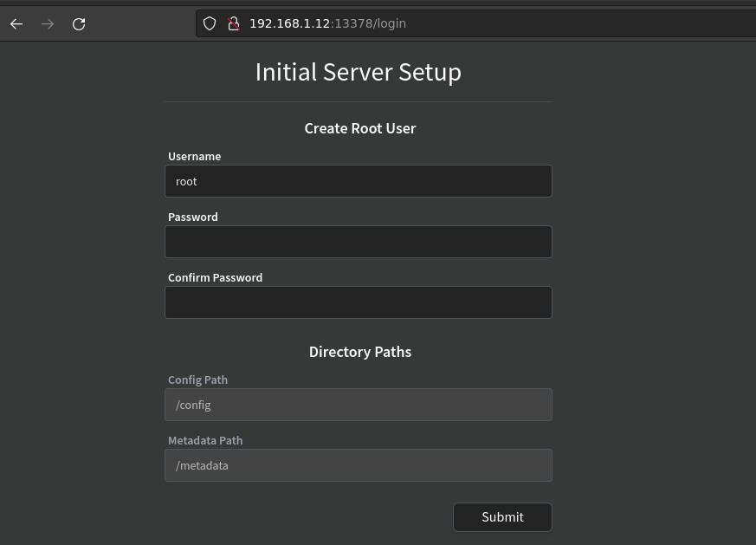Click the Confirm Password field
756x545 pixels.
(358, 302)
